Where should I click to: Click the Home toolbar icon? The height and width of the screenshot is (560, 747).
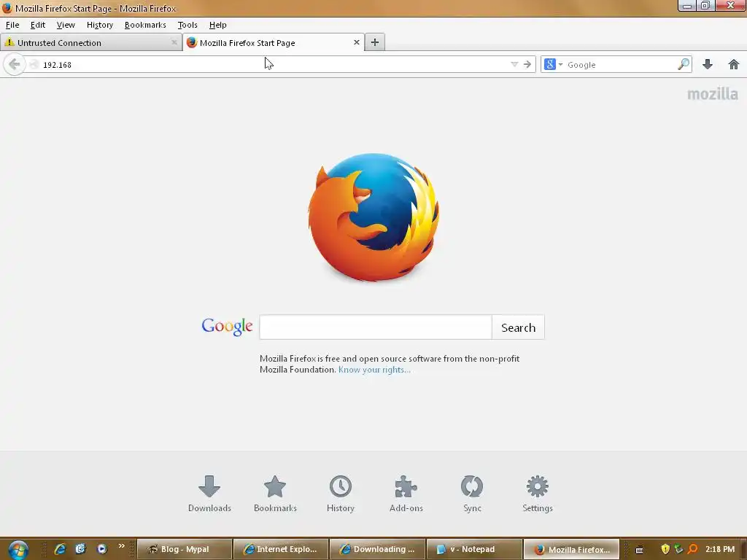[734, 64]
